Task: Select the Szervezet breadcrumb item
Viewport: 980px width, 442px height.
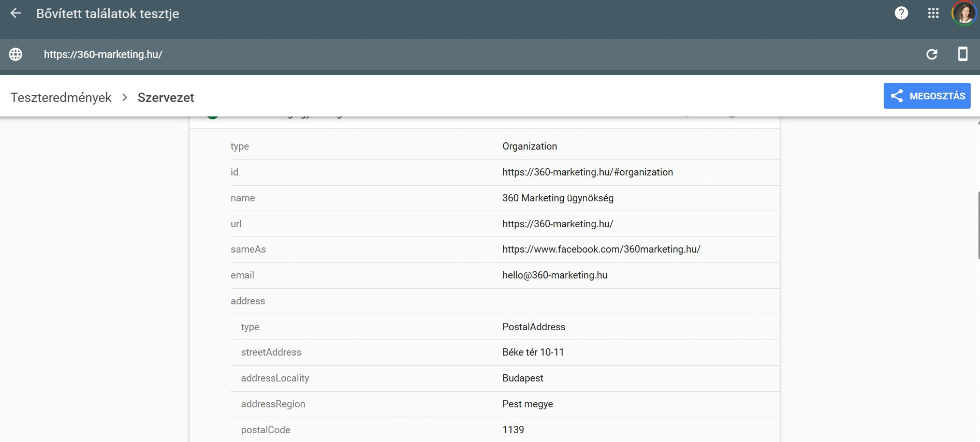Action: click(166, 97)
